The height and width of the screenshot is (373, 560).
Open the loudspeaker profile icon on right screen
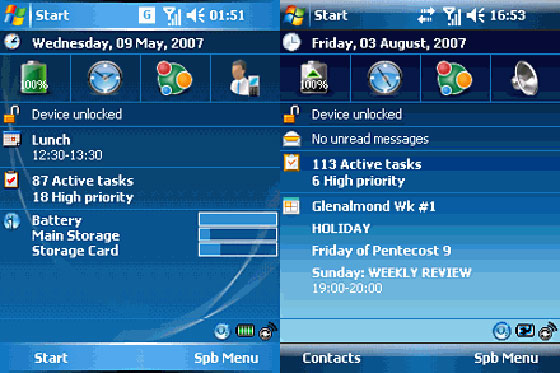524,78
